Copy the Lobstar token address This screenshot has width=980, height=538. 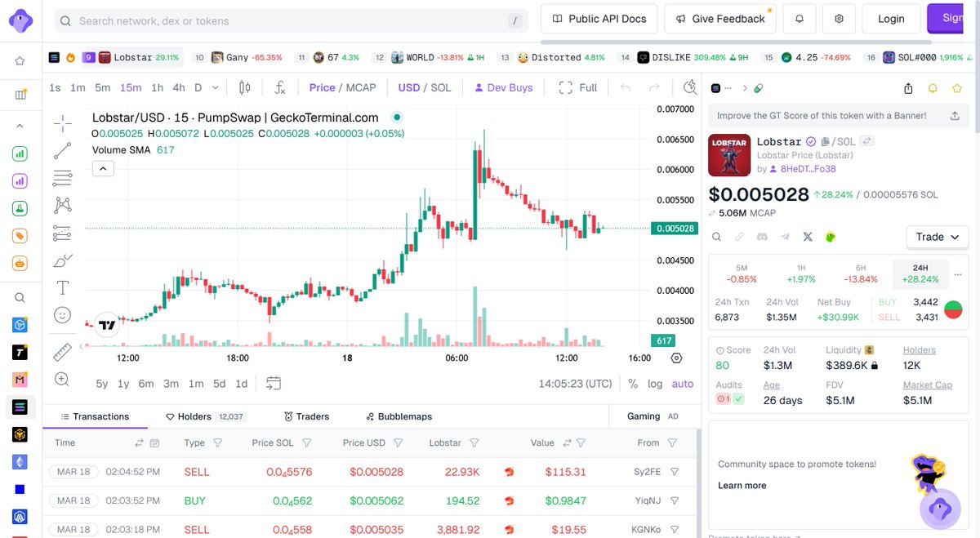pos(826,141)
